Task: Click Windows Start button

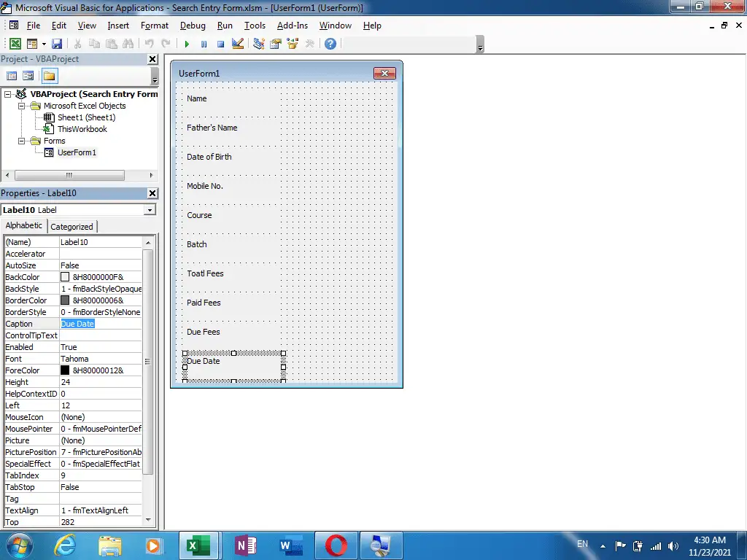Action: (18, 545)
